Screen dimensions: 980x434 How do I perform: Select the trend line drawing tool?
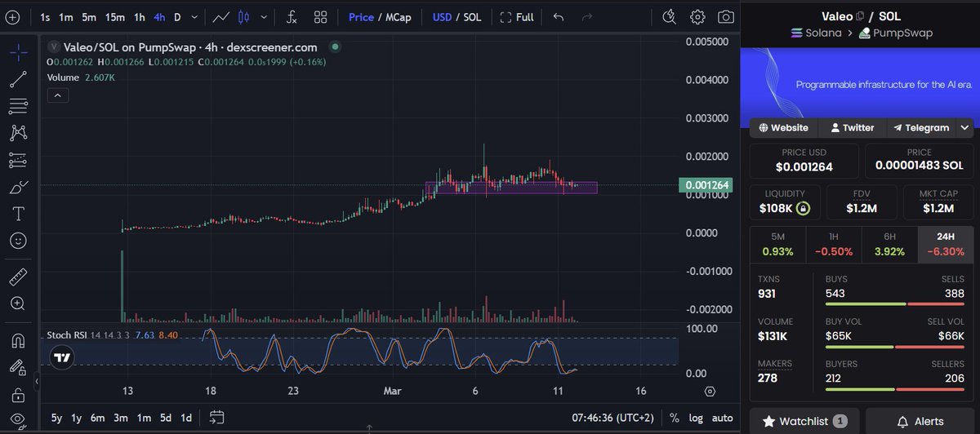point(19,79)
